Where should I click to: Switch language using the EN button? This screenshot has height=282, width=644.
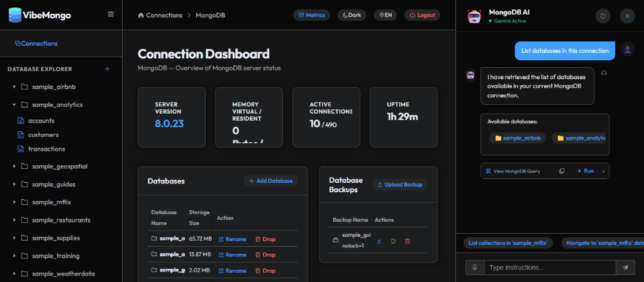[x=386, y=15]
